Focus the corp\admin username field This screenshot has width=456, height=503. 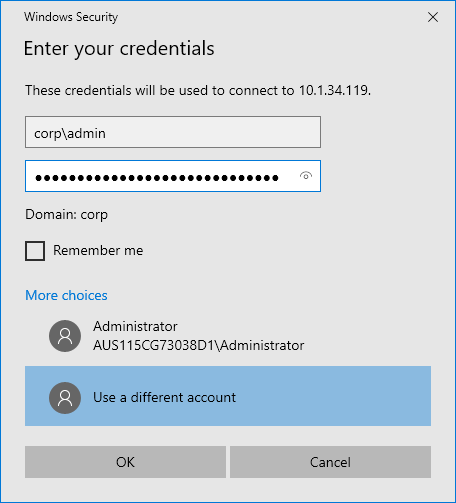pos(173,132)
